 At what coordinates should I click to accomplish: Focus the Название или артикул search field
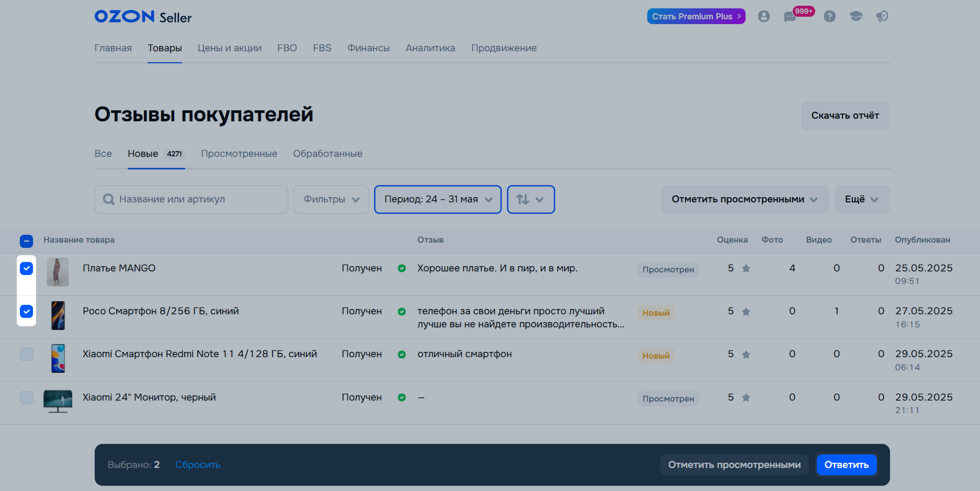tap(191, 199)
